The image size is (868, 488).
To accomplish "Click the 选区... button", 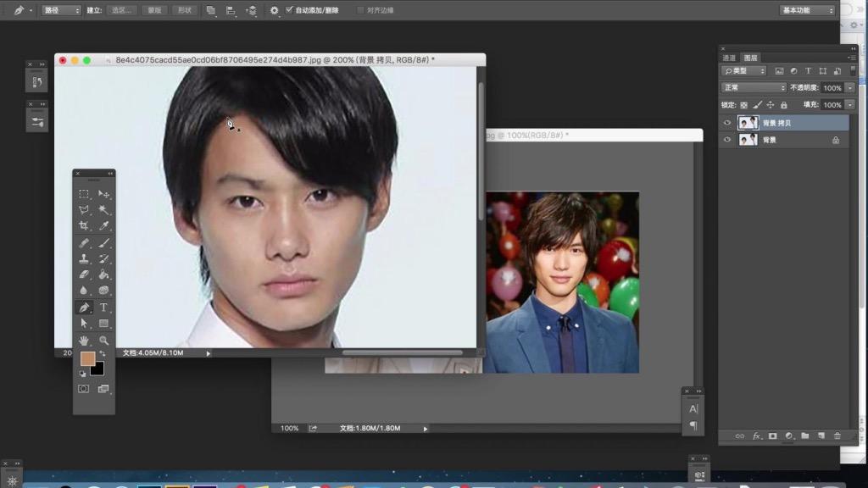I will (122, 10).
